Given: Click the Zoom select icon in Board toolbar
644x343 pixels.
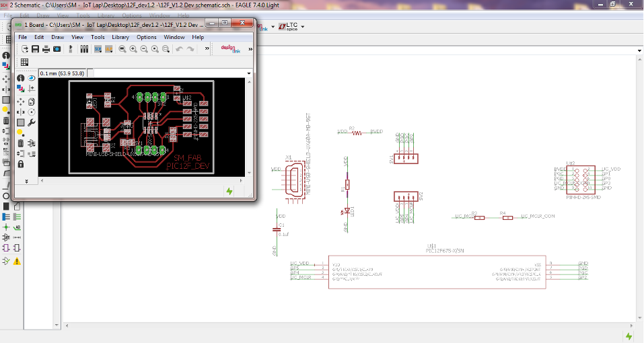Looking at the screenshot, I should (166, 49).
